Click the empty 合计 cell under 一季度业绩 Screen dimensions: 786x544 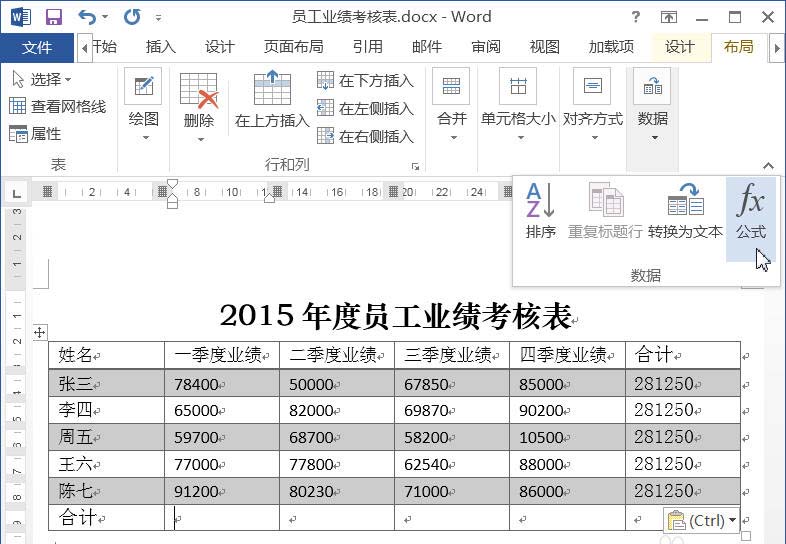tap(222, 517)
